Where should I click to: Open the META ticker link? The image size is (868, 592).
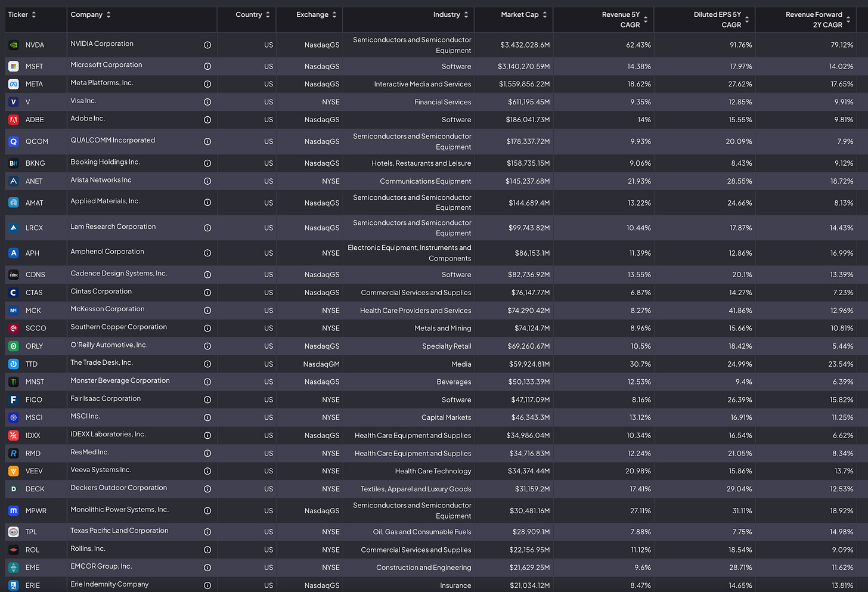point(34,84)
